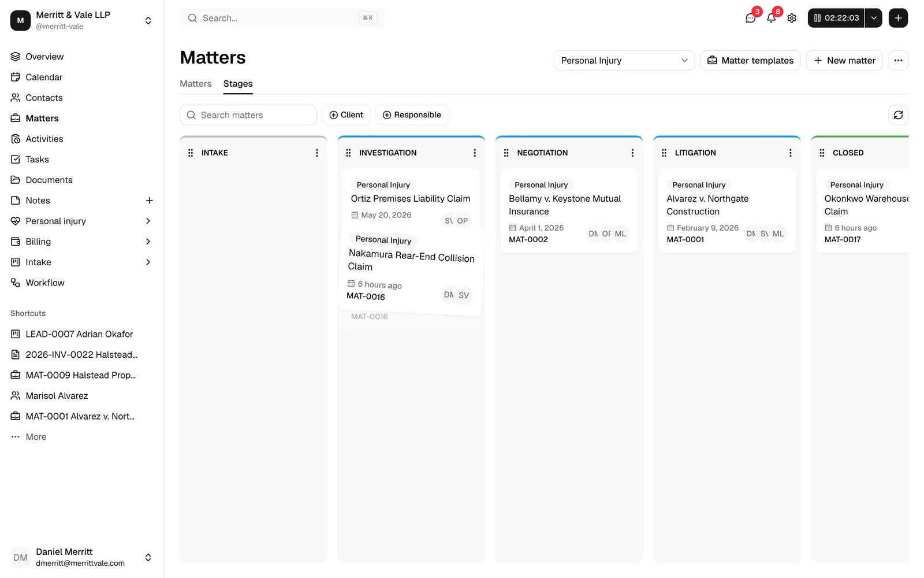The width and height of the screenshot is (924, 578).
Task: Click the Activities sidebar icon
Action: 16,139
